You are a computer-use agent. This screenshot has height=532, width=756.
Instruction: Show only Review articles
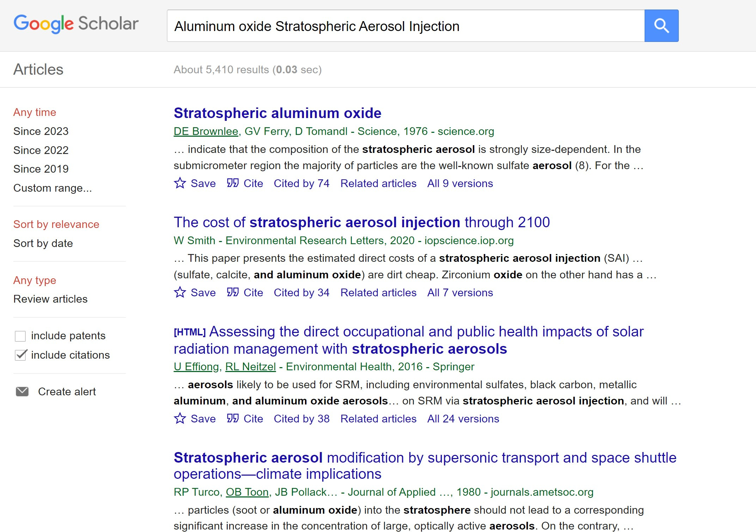(50, 299)
